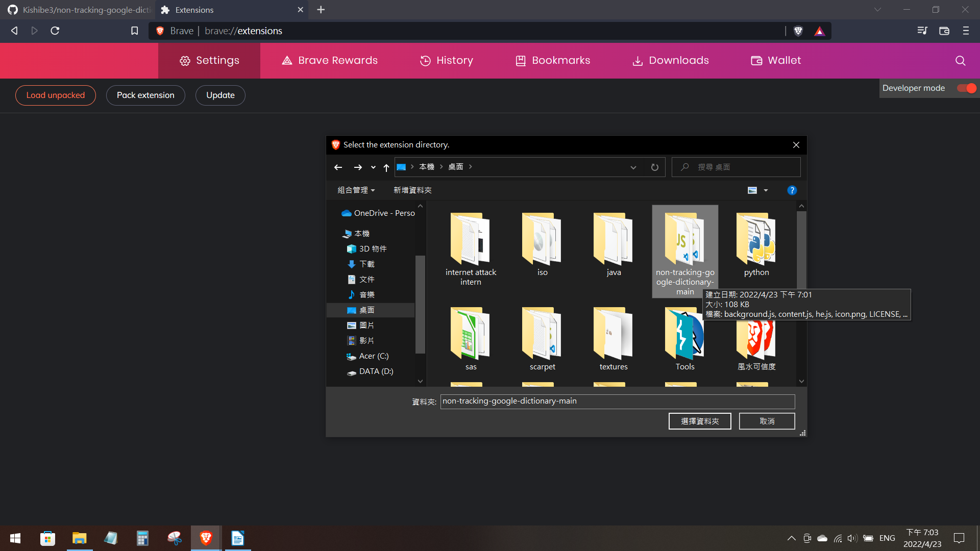This screenshot has width=980, height=551.
Task: Expand the address path dropdown chevron
Action: click(633, 167)
